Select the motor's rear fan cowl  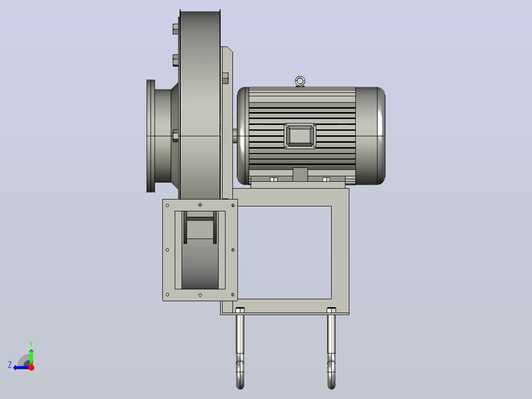click(370, 136)
